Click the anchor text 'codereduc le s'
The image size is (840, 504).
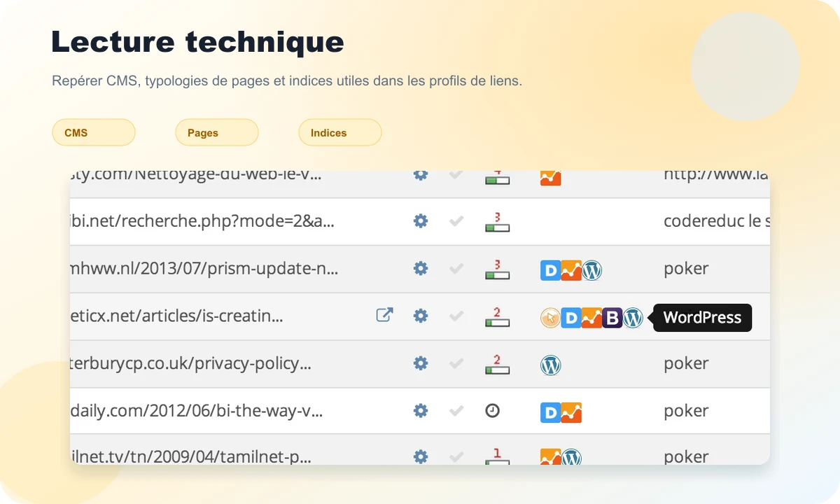tap(717, 221)
